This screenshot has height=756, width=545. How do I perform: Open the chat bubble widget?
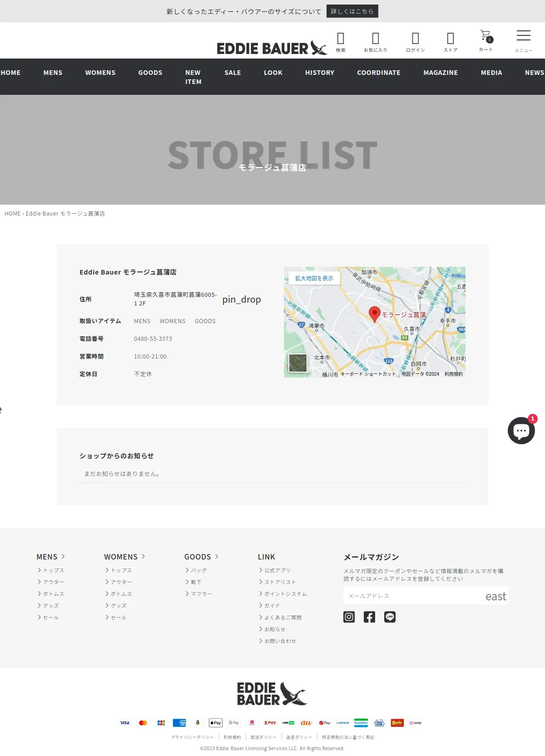click(521, 430)
